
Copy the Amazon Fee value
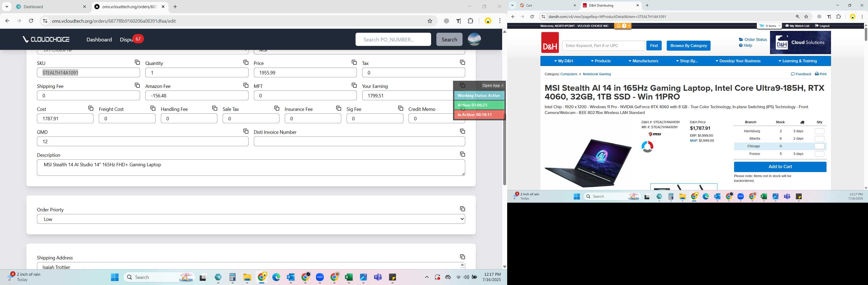(246, 85)
